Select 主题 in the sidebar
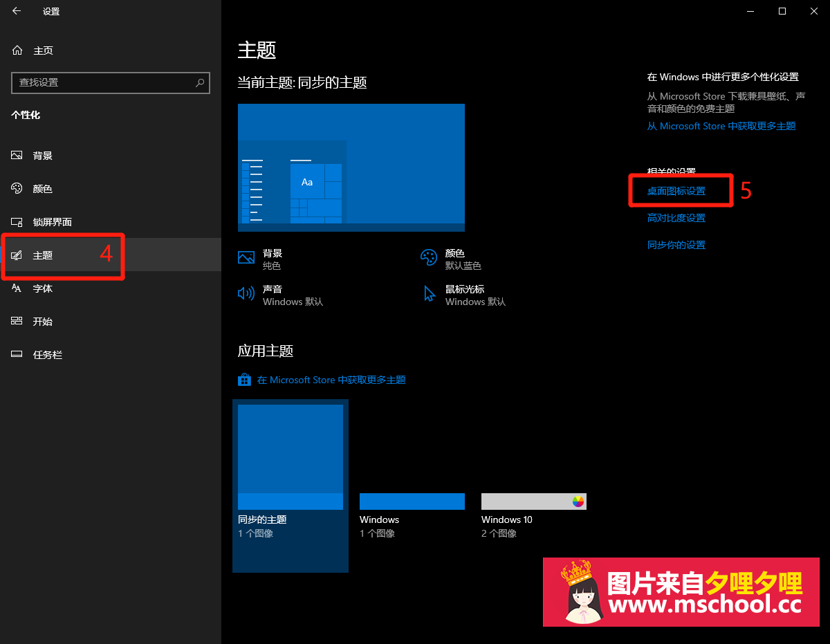Viewport: 830px width, 644px height. 111,255
